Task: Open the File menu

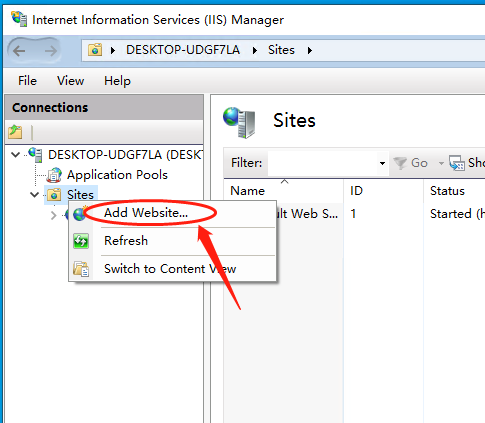Action: pyautogui.click(x=27, y=81)
